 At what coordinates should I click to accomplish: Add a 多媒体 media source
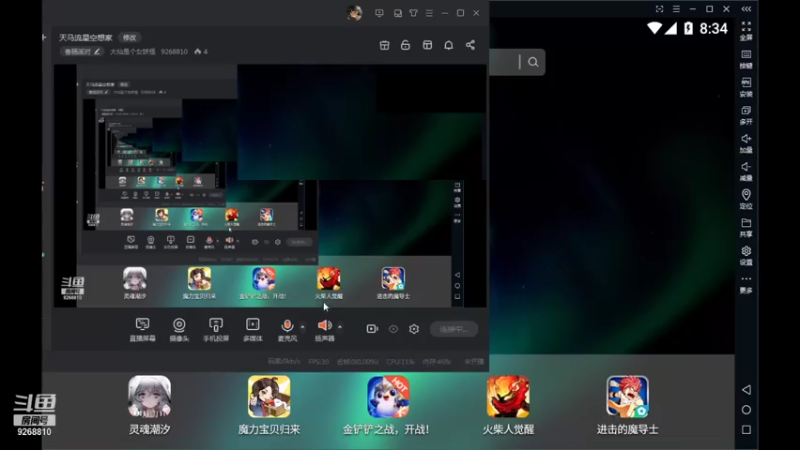coord(253,330)
